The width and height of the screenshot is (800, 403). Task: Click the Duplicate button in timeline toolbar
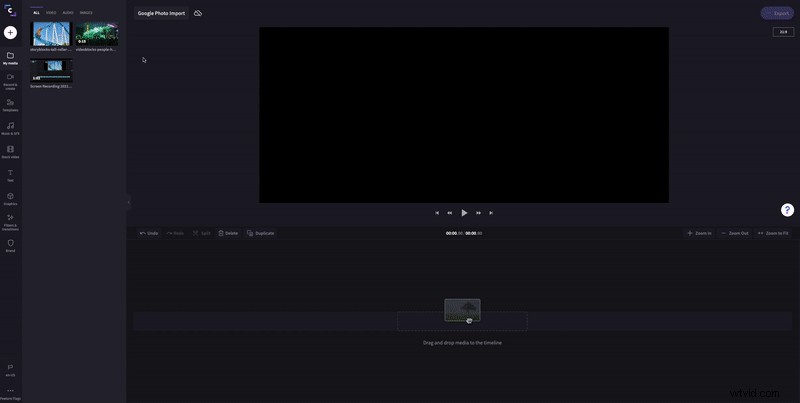pyautogui.click(x=260, y=233)
